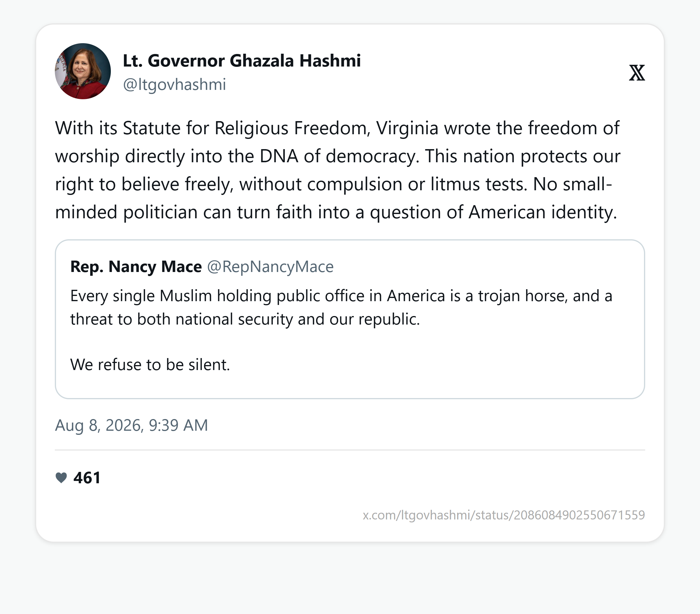This screenshot has height=614, width=700.
Task: Click the quoted tweet card border area
Action: coord(350,319)
